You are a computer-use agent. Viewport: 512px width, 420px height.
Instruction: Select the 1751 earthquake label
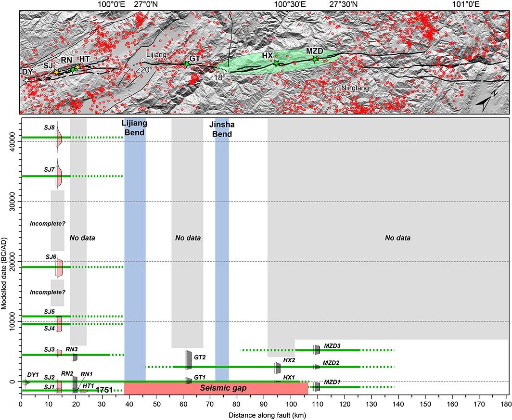click(x=104, y=390)
